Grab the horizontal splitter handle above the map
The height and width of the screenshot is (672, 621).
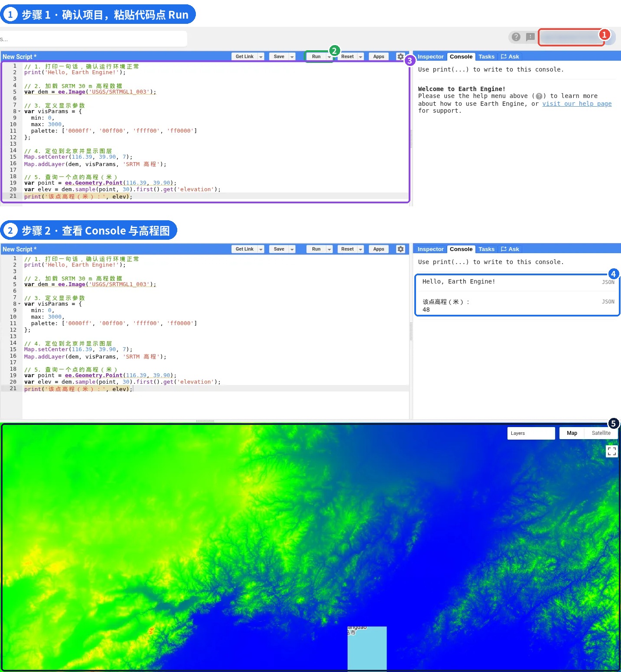tap(205, 421)
